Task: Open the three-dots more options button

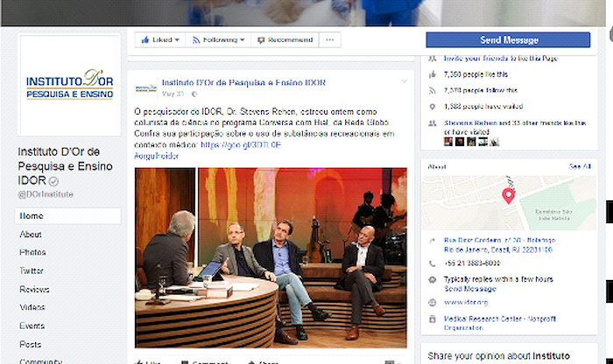Action: (x=330, y=40)
